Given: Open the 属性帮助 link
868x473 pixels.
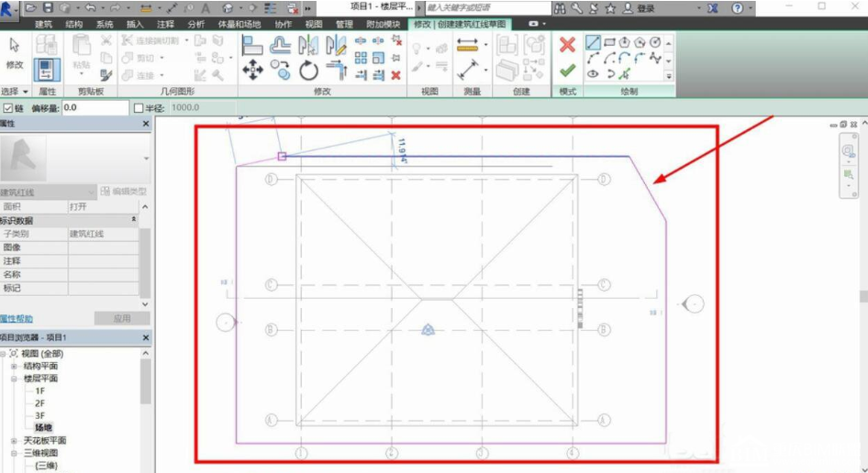Looking at the screenshot, I should [x=16, y=319].
